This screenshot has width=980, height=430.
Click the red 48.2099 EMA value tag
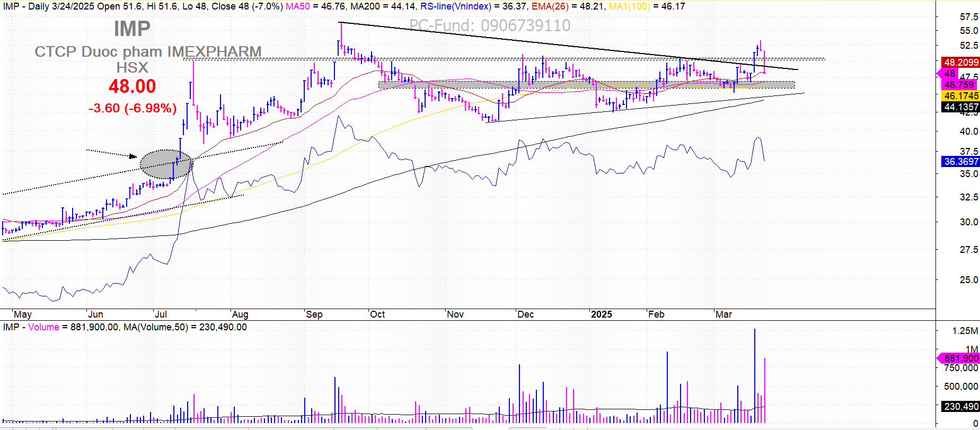pyautogui.click(x=961, y=63)
